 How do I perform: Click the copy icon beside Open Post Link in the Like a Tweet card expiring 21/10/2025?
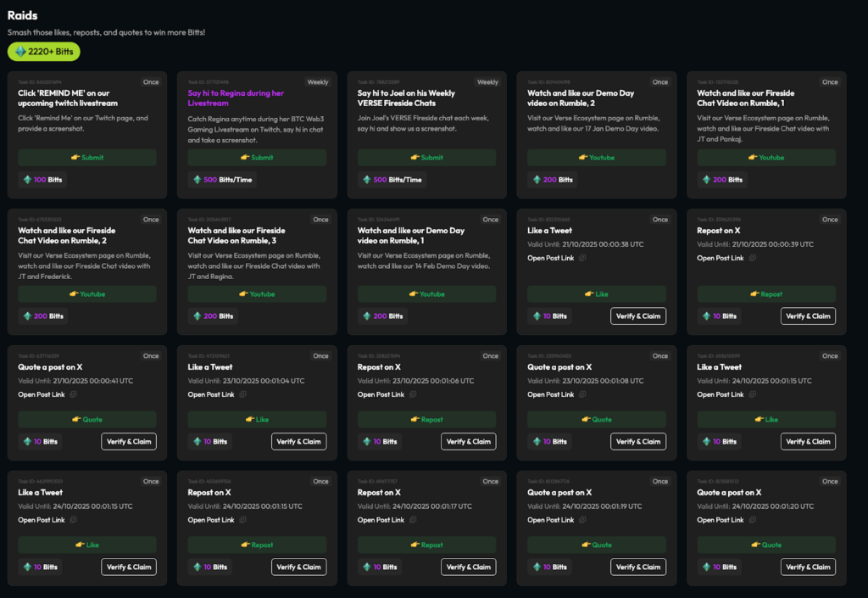point(582,258)
